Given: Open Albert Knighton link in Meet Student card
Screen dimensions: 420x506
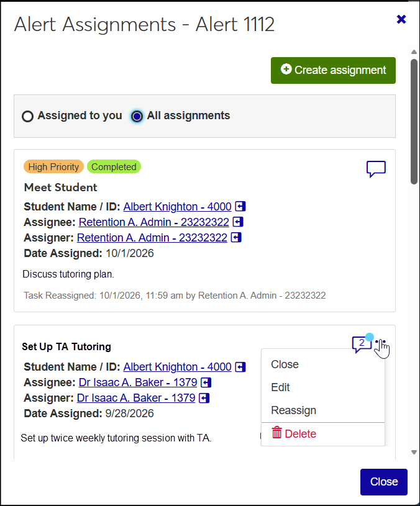Looking at the screenshot, I should click(177, 207).
